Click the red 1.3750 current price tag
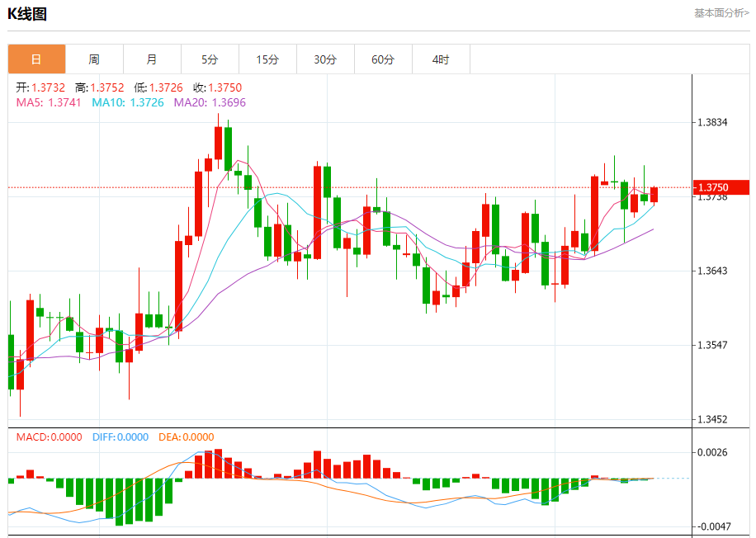756x538 pixels. click(x=721, y=187)
